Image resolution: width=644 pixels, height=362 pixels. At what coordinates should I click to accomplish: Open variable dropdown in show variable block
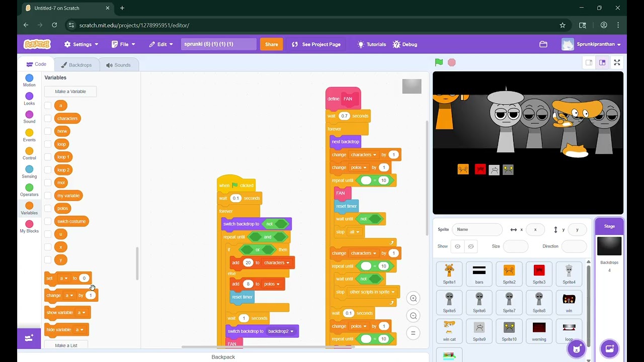pyautogui.click(x=80, y=313)
